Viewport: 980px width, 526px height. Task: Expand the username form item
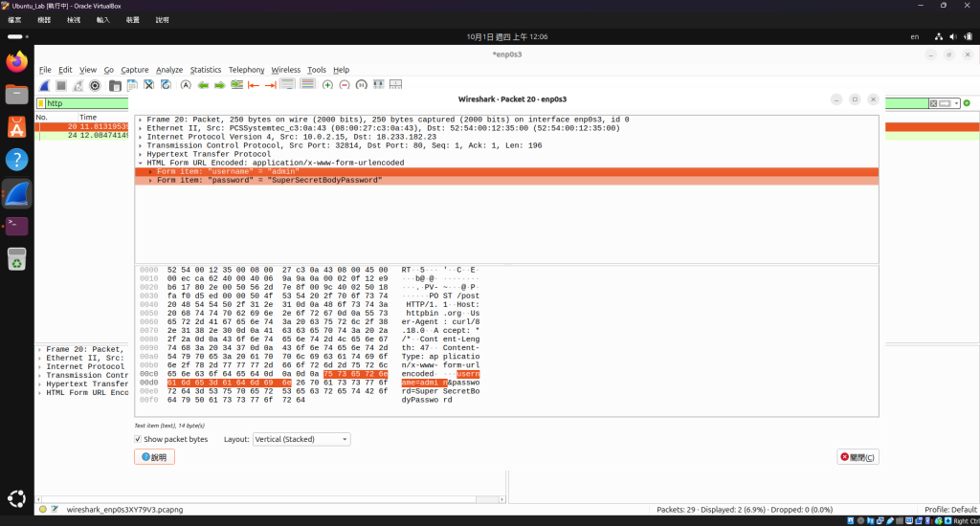150,172
